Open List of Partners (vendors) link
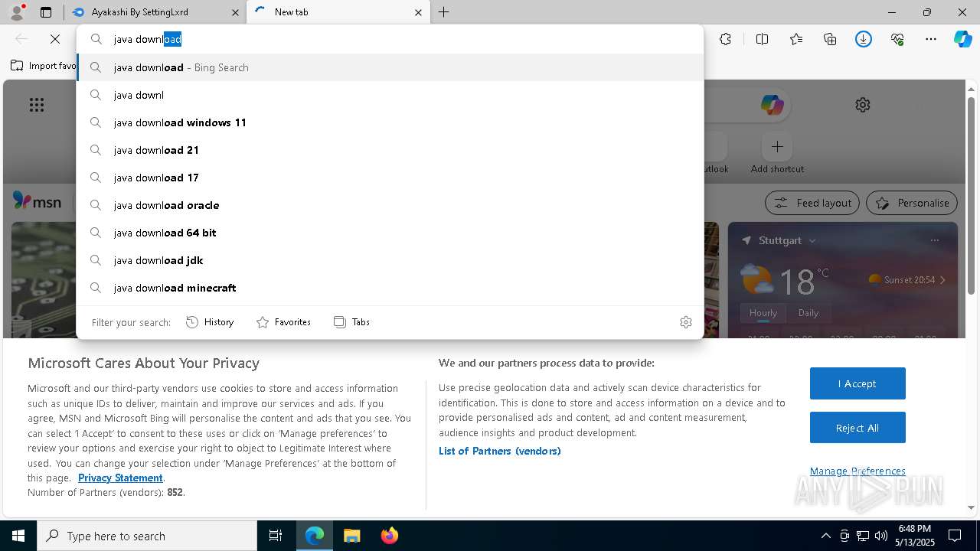This screenshot has width=980, height=551. pyautogui.click(x=500, y=451)
